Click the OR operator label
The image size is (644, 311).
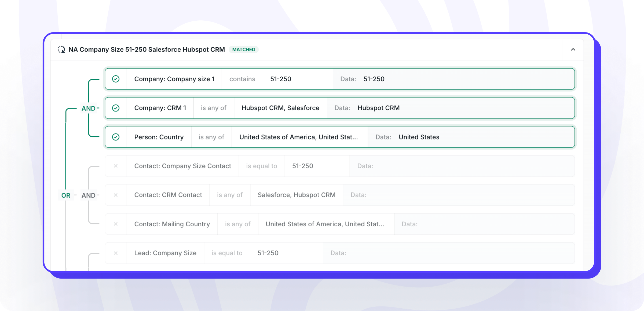[x=66, y=195]
